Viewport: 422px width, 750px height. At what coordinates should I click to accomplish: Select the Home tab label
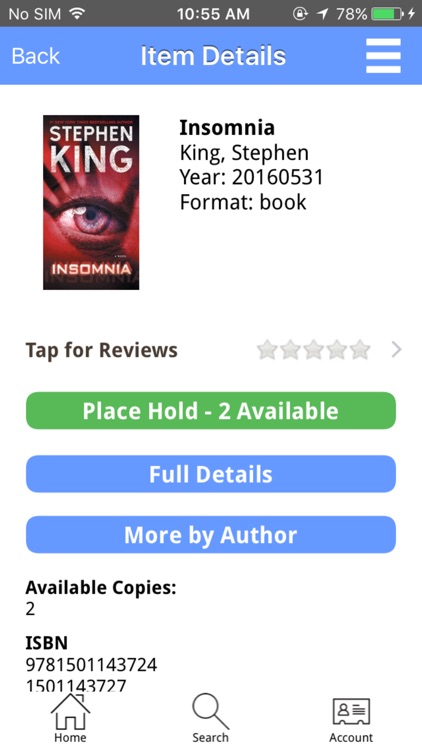pos(70,738)
